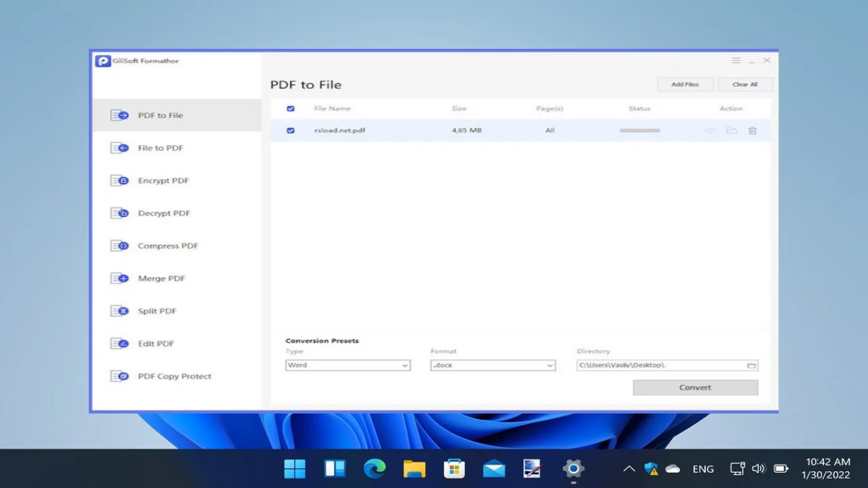The height and width of the screenshot is (488, 868).
Task: Click the network icon in system tray
Action: pyautogui.click(x=737, y=468)
